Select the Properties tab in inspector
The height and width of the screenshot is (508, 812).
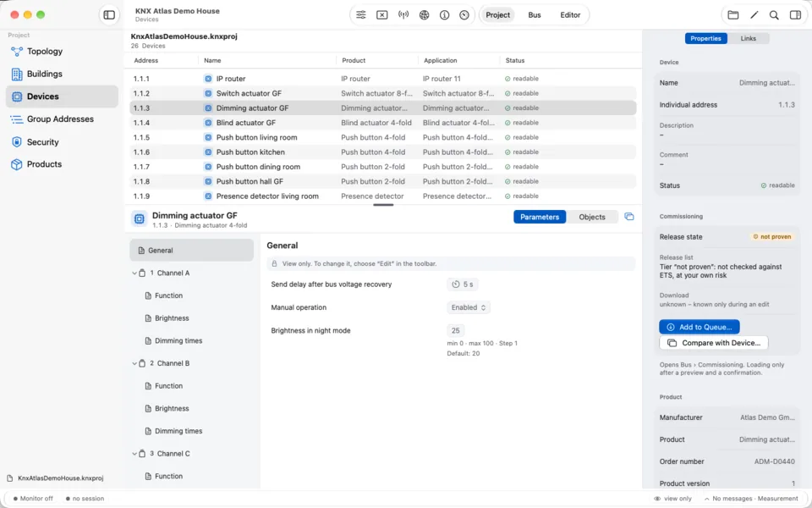(x=705, y=38)
